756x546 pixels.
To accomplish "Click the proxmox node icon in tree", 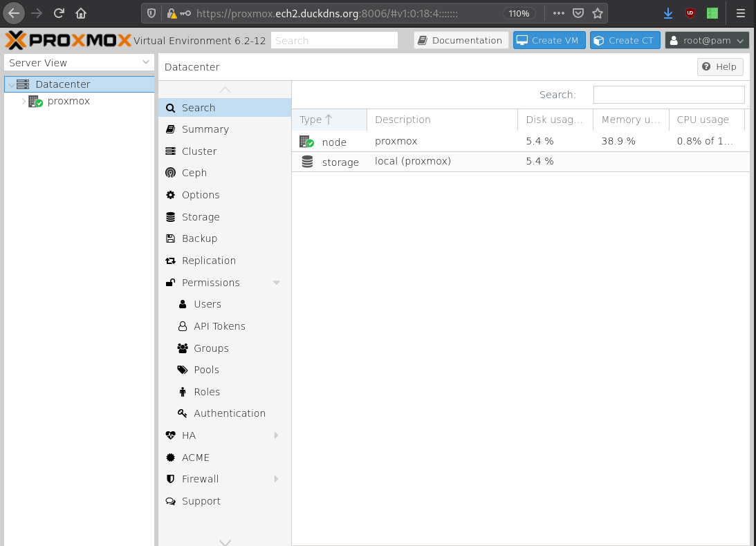I will [35, 101].
